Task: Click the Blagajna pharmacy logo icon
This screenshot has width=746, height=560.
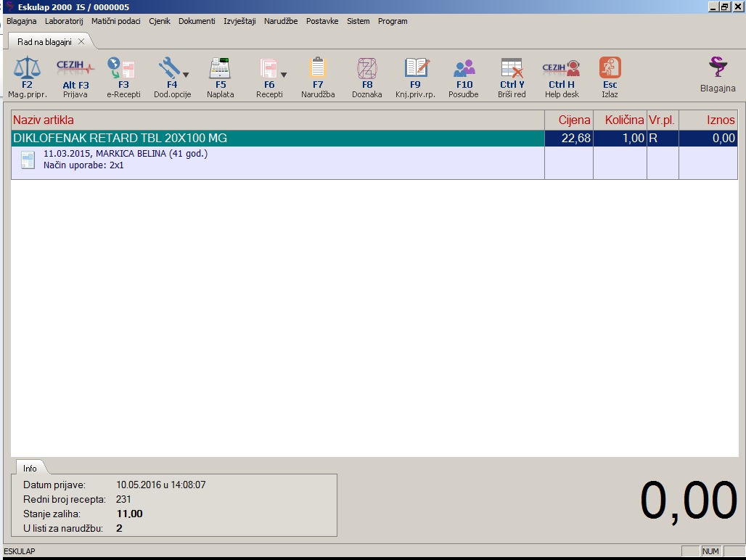Action: coord(718,67)
